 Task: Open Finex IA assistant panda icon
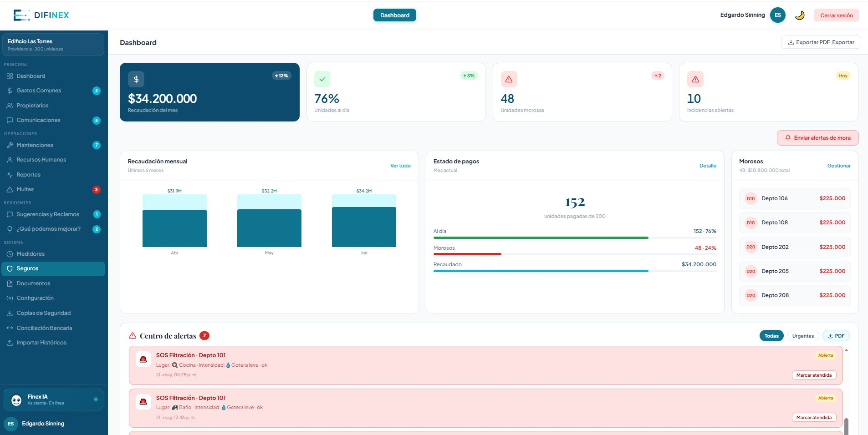(16, 400)
